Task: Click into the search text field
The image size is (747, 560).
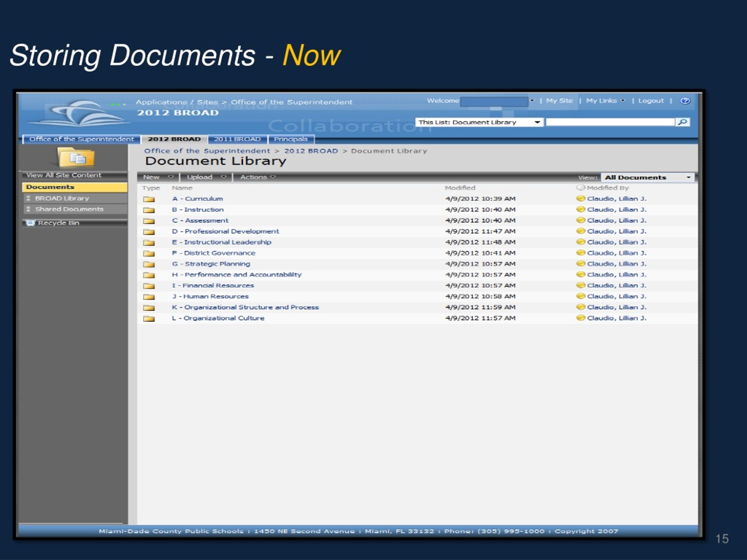Action: point(610,122)
